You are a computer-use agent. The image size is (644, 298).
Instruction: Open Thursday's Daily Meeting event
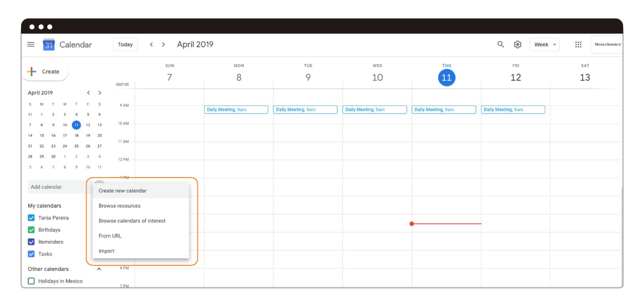(443, 109)
